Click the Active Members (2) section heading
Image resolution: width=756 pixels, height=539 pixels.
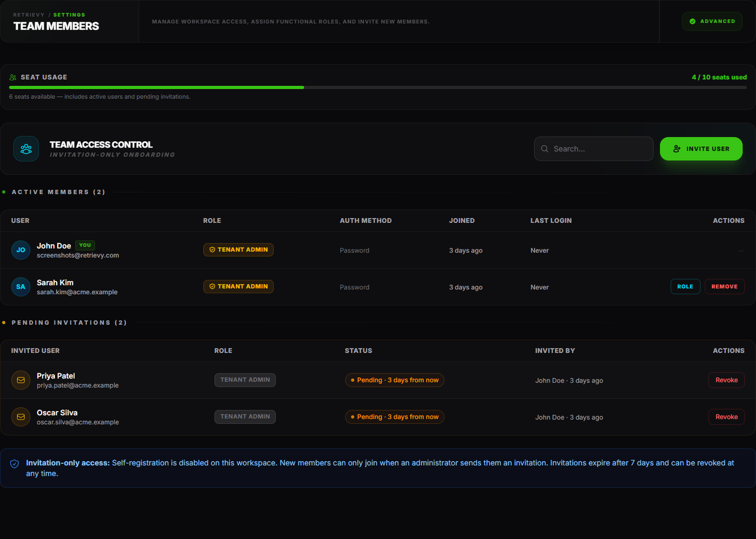point(58,192)
